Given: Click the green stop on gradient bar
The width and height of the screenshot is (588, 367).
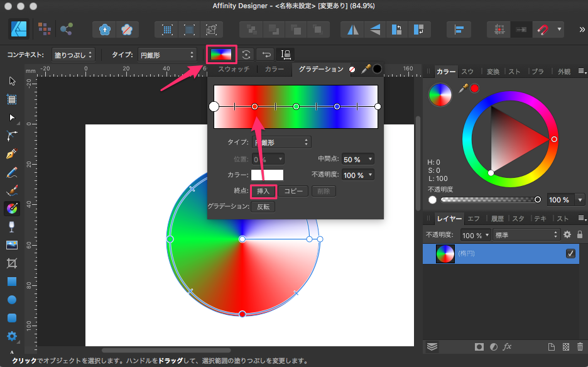Looking at the screenshot, I should tap(296, 107).
